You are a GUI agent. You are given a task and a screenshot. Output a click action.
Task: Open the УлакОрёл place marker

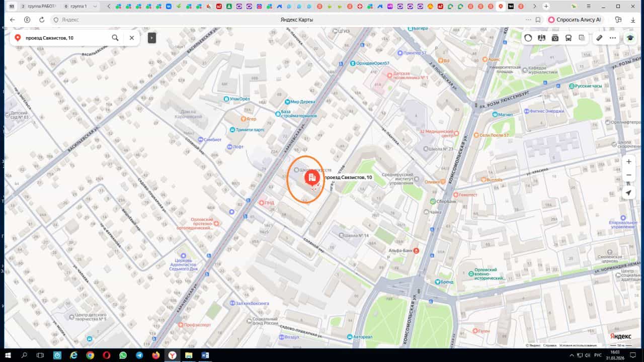coord(236,99)
